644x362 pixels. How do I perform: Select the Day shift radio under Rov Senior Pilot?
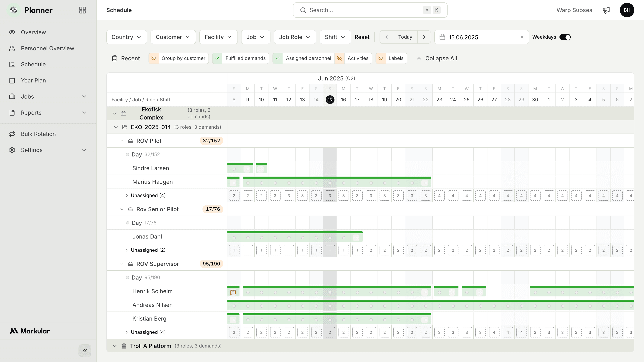pos(128,223)
